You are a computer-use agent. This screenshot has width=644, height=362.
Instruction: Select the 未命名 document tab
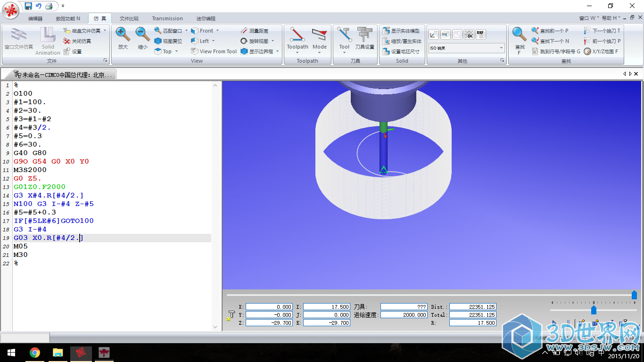click(63, 74)
